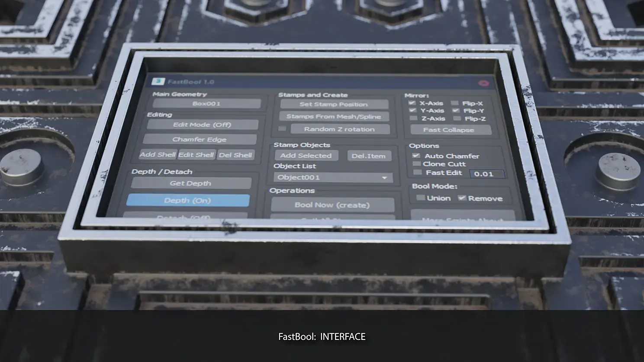This screenshot has height=362, width=644.
Task: Toggle the Edit Mode (Off) button
Action: 203,125
